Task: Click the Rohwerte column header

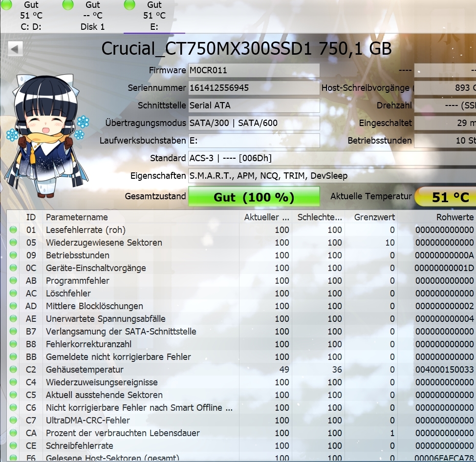Action: [437, 217]
